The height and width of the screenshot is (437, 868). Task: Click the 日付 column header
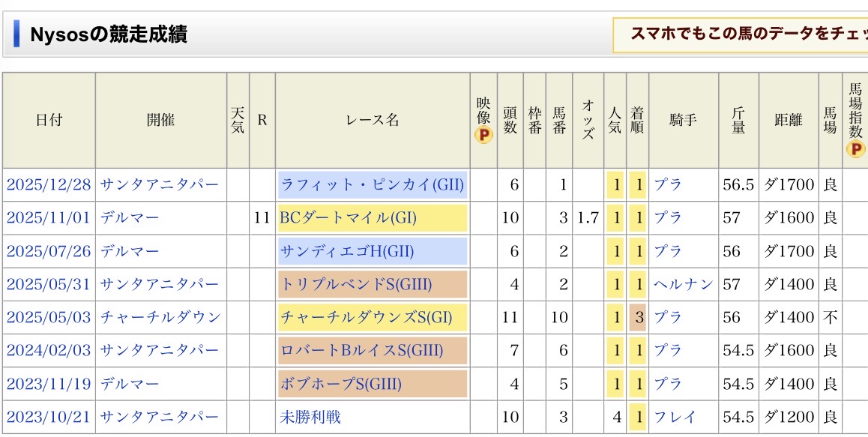click(x=49, y=120)
